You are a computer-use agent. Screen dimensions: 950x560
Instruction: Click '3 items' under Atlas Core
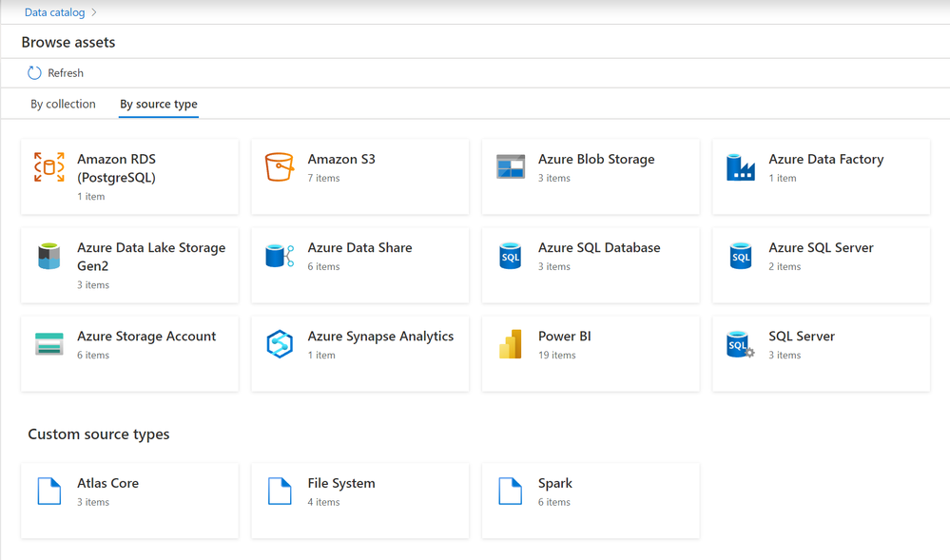(92, 502)
